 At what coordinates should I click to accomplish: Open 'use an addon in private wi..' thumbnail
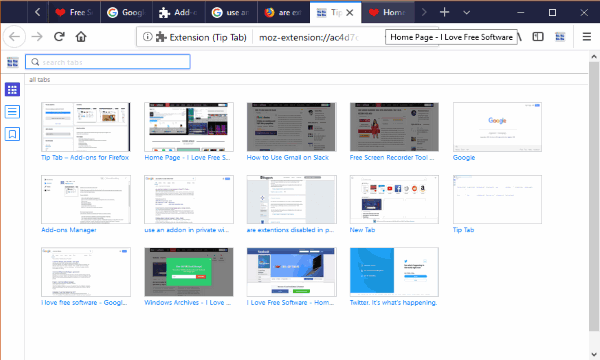pos(189,199)
